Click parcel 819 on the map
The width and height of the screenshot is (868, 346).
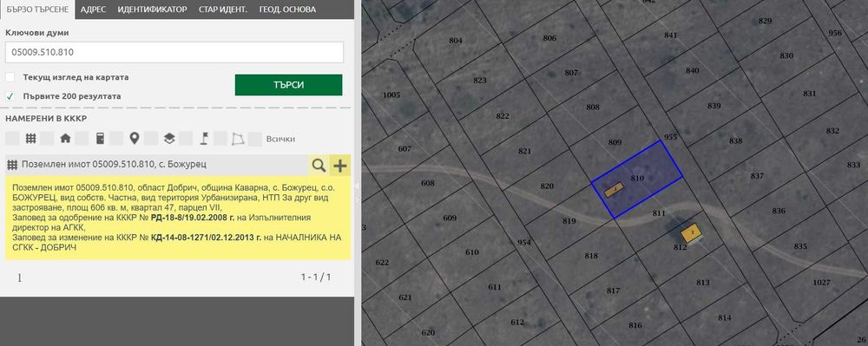(569, 221)
